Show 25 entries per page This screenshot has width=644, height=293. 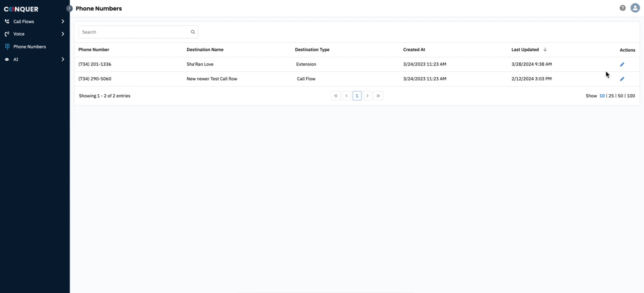click(611, 96)
